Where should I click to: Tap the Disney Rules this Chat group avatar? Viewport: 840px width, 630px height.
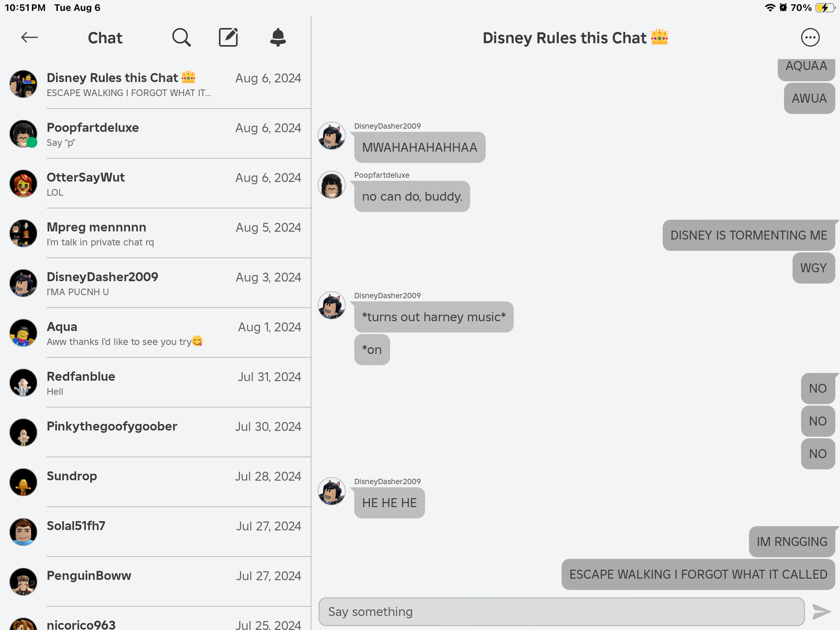point(23,84)
